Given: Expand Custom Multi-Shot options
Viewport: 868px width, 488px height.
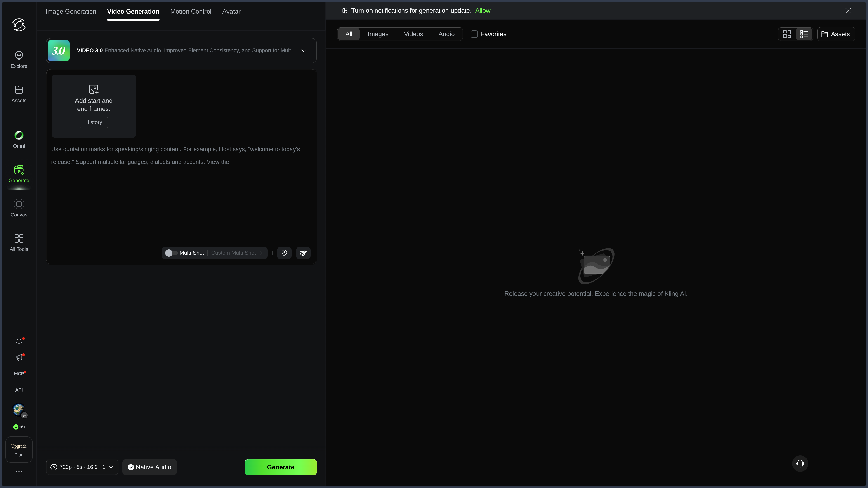Looking at the screenshot, I should [x=236, y=253].
